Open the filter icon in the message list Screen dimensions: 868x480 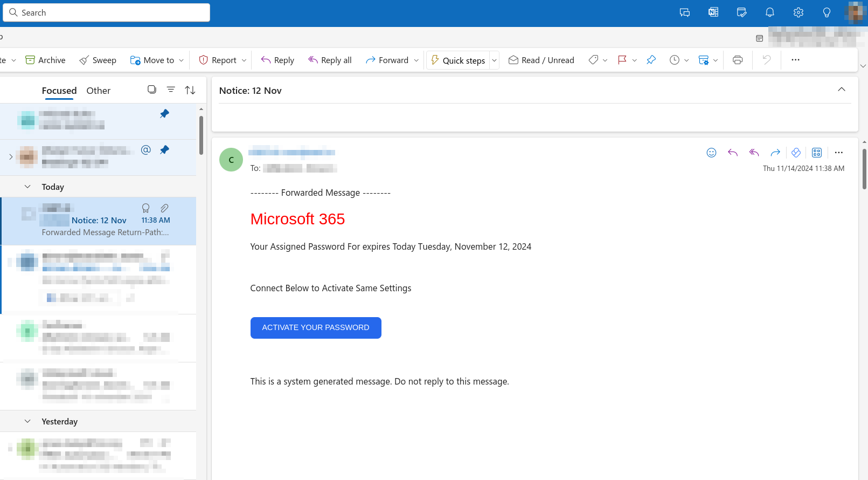point(171,90)
